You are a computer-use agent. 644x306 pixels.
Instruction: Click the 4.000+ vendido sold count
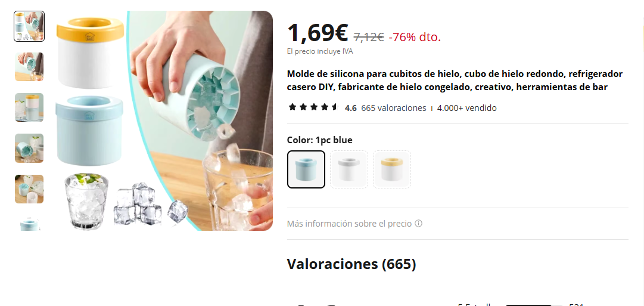click(466, 108)
